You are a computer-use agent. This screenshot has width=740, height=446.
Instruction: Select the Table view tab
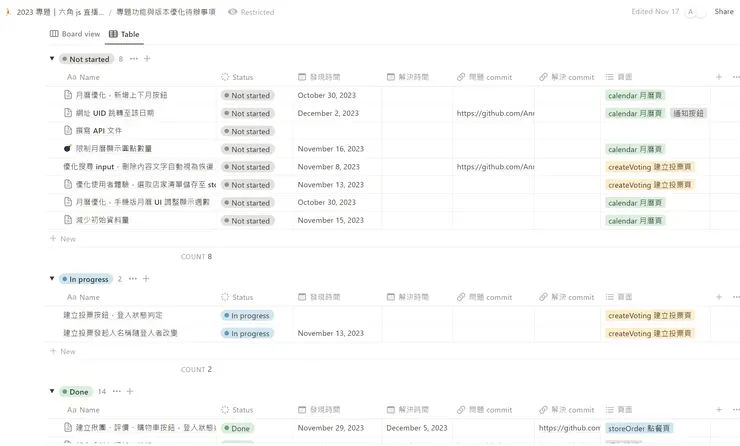[x=124, y=34]
